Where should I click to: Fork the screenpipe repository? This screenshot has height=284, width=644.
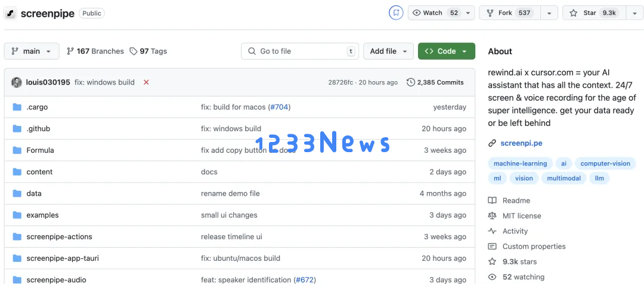(510, 13)
